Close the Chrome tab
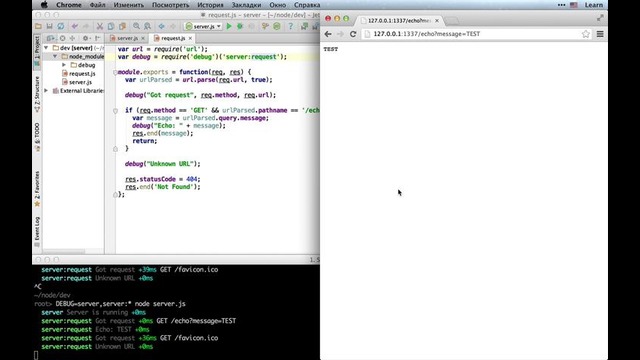Viewport: 640px width, 360px height. (x=437, y=20)
